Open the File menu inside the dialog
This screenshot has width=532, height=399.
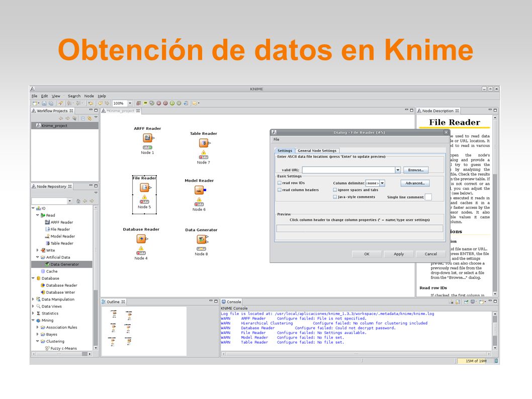pos(277,139)
